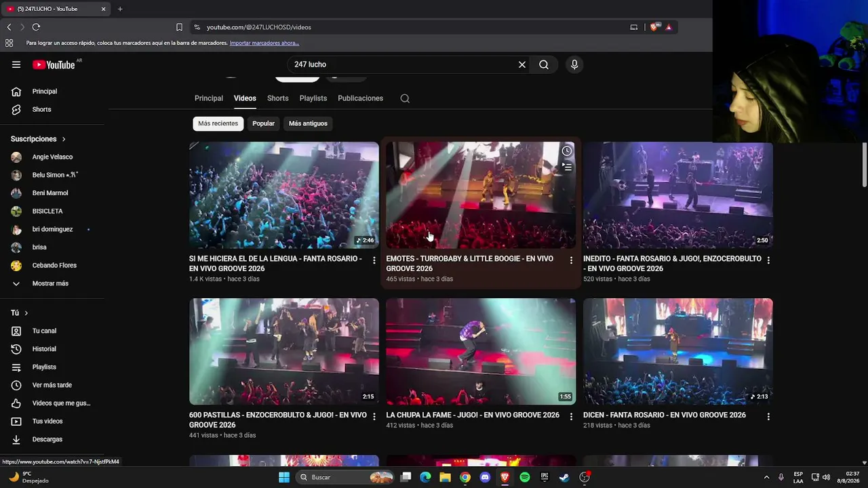868x488 pixels.
Task: Open Windows Start menu
Action: [x=284, y=477]
